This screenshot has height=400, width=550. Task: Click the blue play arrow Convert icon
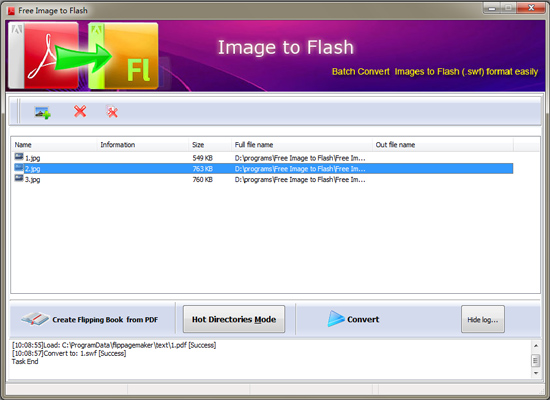tap(336, 319)
